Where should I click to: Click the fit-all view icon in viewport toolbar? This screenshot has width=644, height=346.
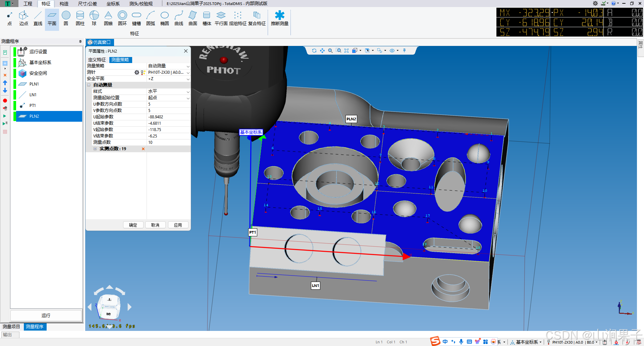pyautogui.click(x=346, y=51)
